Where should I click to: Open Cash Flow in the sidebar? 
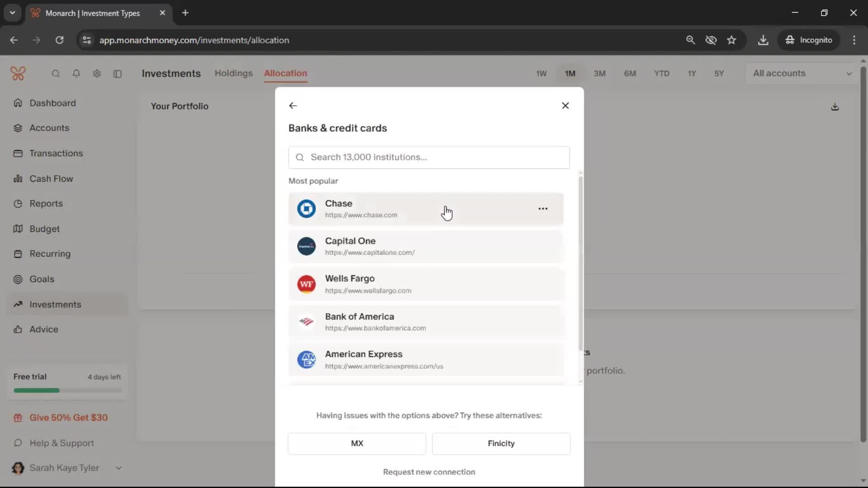click(51, 178)
